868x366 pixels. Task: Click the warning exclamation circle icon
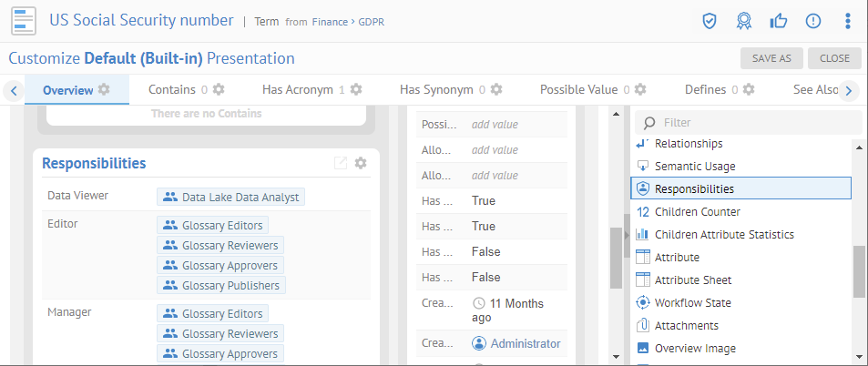click(x=813, y=20)
